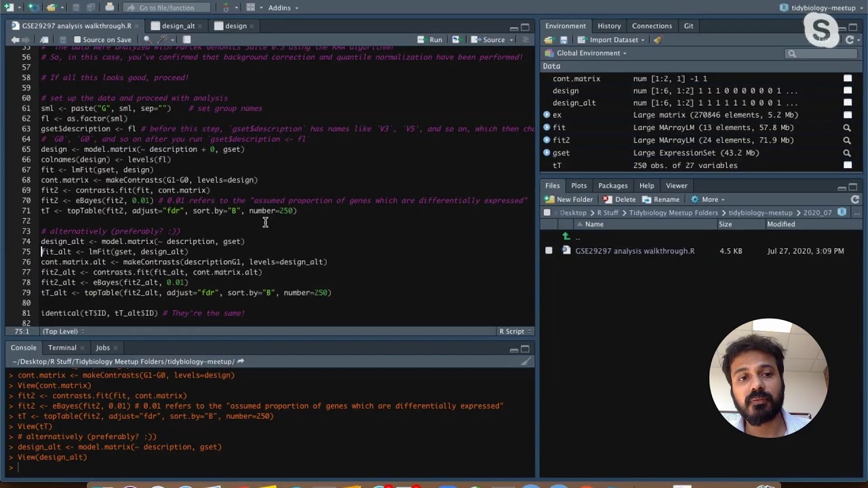Viewport: 868px width, 488px height.
Task: Click the print icon in the main toolbar
Action: tap(110, 7)
